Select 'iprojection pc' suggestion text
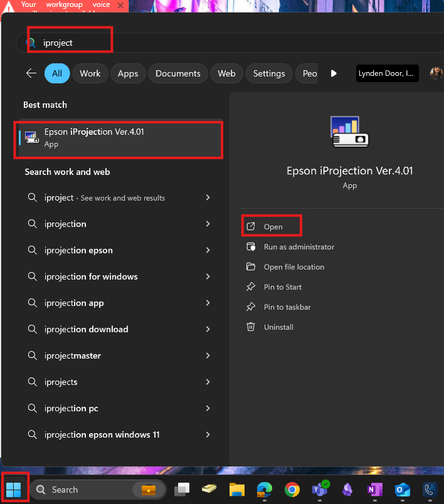Image resolution: width=444 pixels, height=504 pixels. [71, 409]
